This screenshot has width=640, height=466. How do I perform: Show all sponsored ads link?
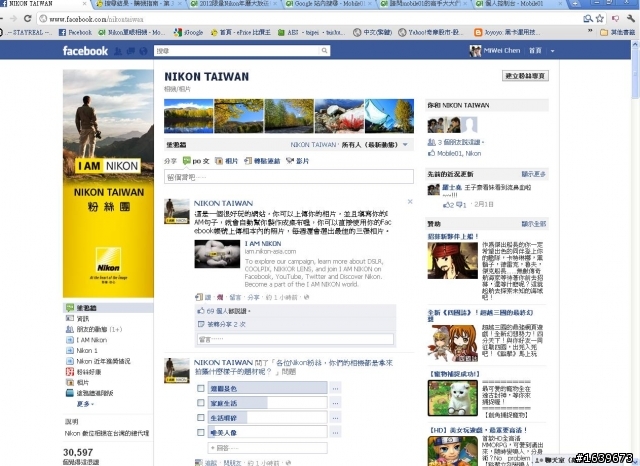tap(533, 224)
